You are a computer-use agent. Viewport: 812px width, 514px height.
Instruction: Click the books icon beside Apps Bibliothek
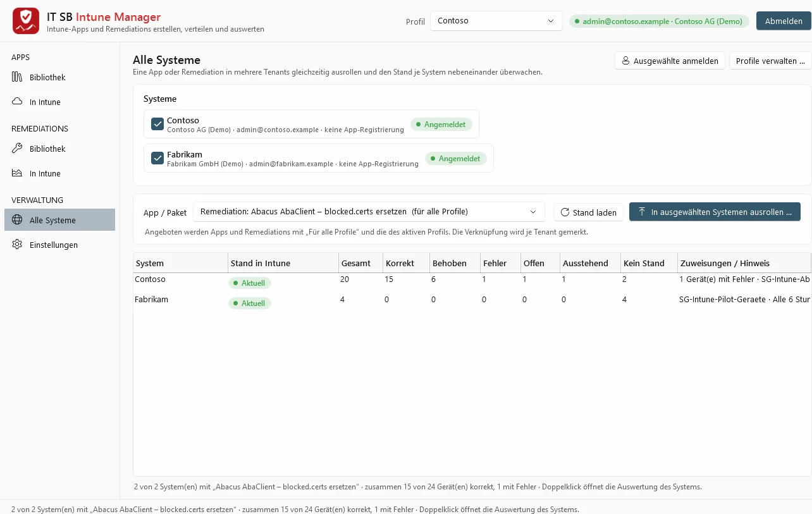pyautogui.click(x=17, y=77)
